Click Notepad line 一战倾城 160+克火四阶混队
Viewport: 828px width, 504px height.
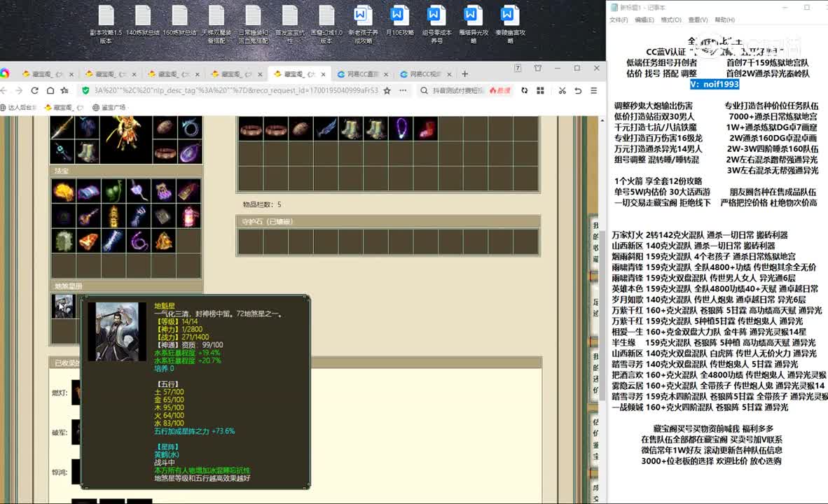point(700,407)
